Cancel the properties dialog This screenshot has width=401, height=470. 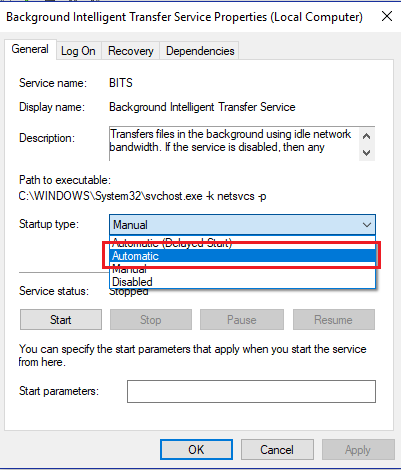(x=277, y=449)
